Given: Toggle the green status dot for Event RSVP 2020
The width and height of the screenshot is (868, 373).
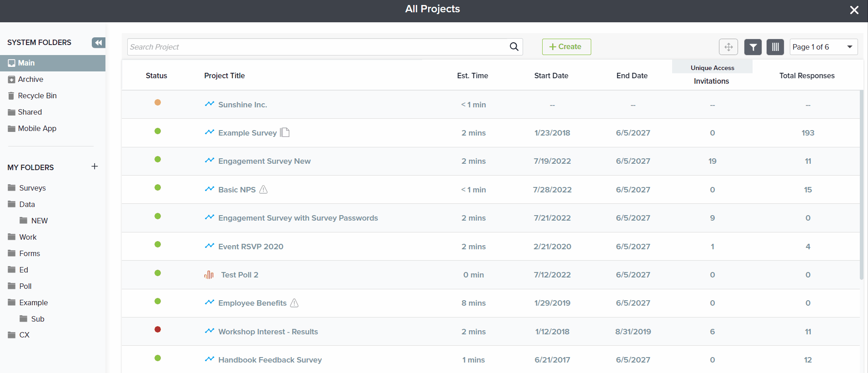Looking at the screenshot, I should (158, 244).
